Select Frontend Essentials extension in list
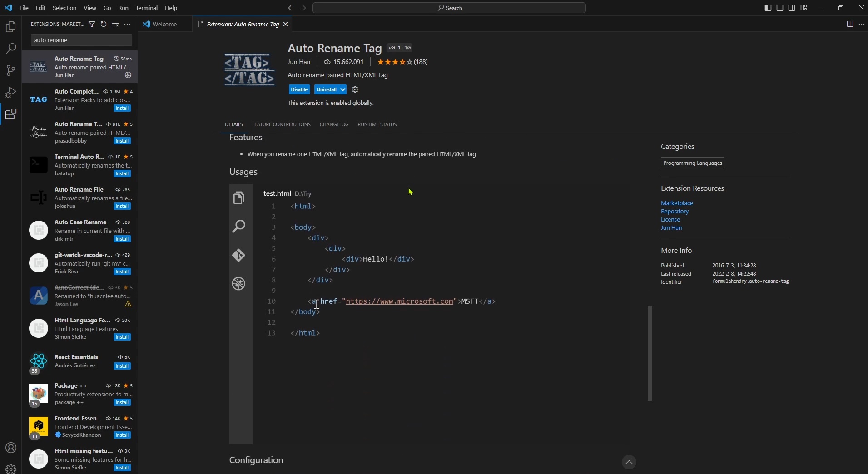Image resolution: width=868 pixels, height=474 pixels. tap(80, 426)
